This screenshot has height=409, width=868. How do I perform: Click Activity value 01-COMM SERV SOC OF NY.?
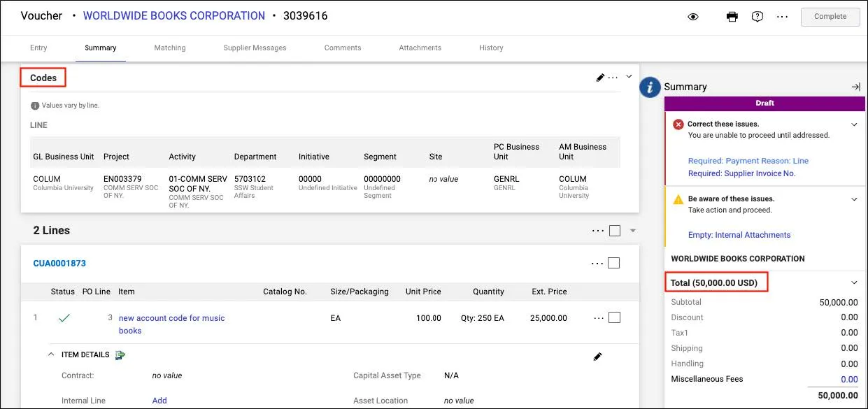point(198,184)
